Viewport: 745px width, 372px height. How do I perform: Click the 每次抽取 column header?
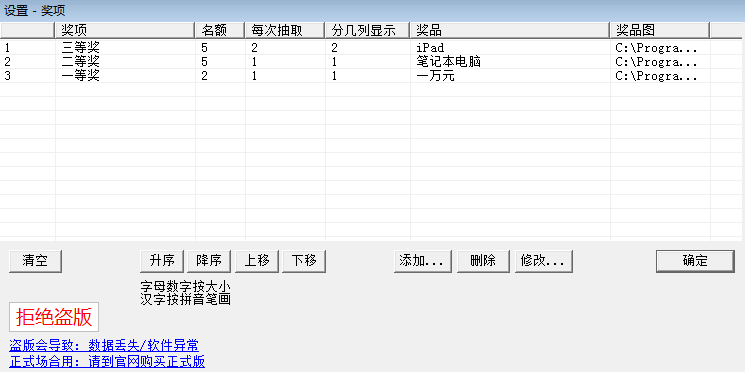click(285, 30)
